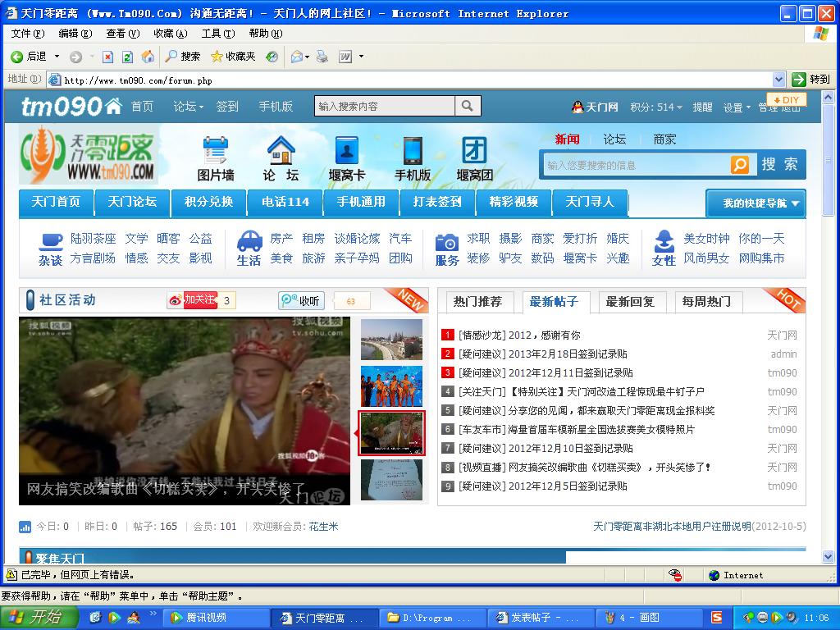Open IE Search magnifier toolbar button
840x630 pixels.
pos(183,57)
